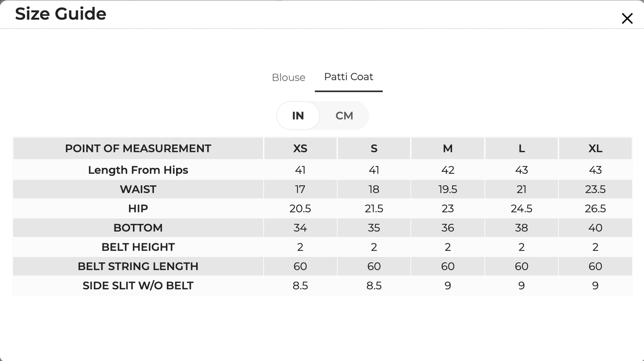Close the Size Guide dialog

[x=627, y=18]
